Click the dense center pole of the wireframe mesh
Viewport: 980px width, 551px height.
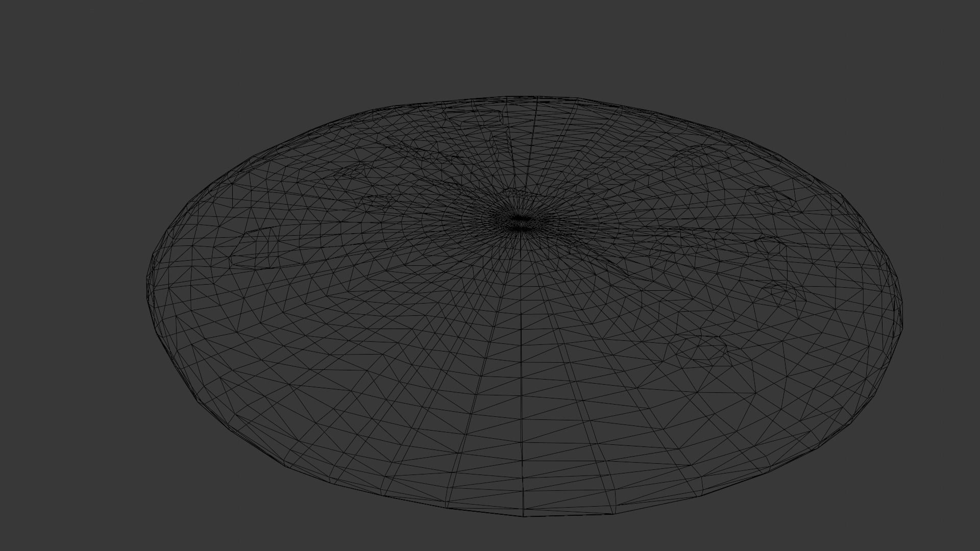coord(520,220)
